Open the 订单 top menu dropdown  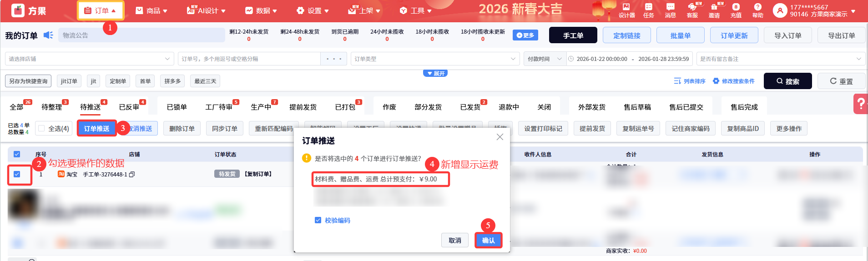[x=101, y=10]
